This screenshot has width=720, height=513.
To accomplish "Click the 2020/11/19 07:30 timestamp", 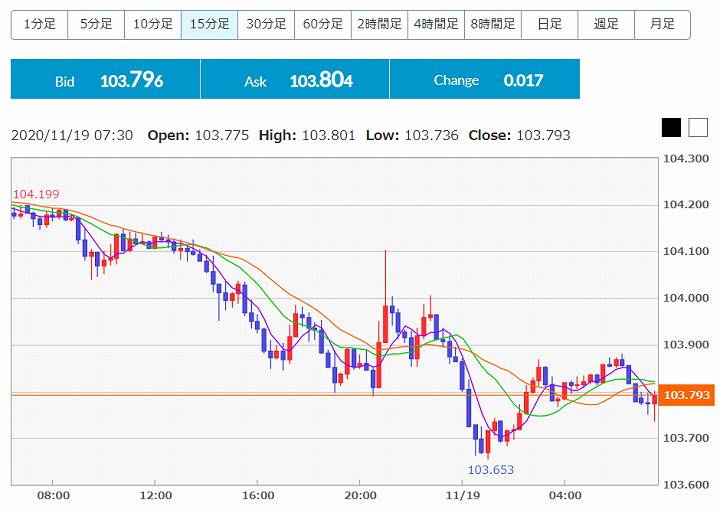I will [72, 135].
